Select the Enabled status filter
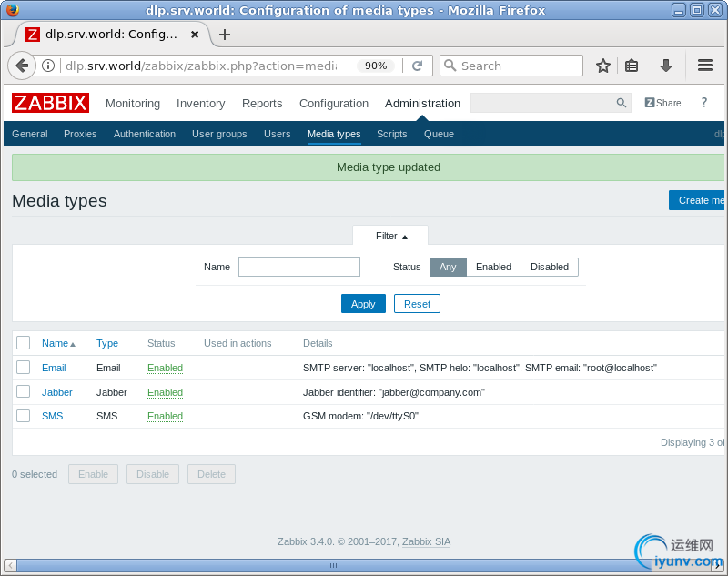 pos(493,267)
